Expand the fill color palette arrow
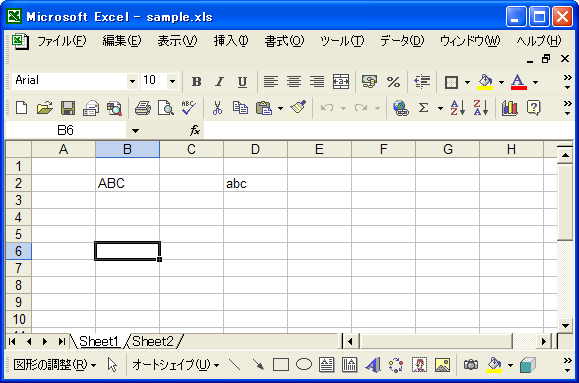This screenshot has height=383, width=579. [x=501, y=82]
